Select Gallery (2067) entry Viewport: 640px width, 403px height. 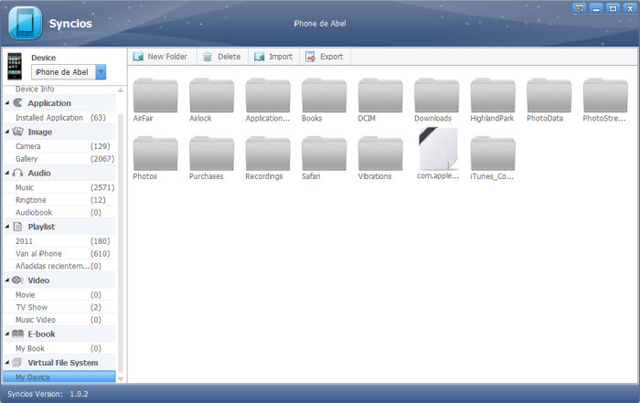60,159
